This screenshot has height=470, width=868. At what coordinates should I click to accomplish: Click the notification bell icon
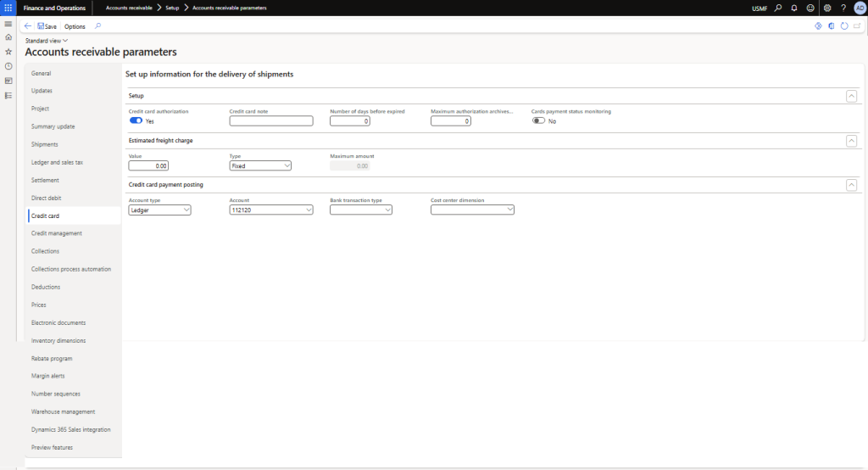[x=794, y=8]
